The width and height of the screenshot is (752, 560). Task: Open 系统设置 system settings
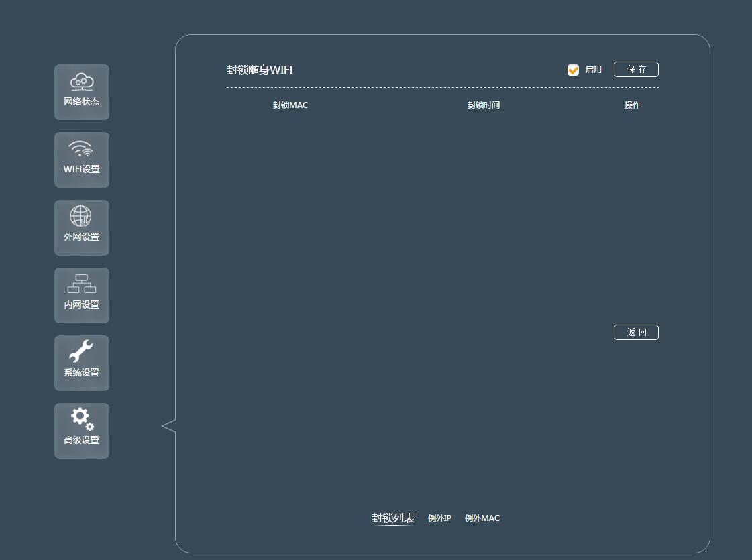[82, 363]
